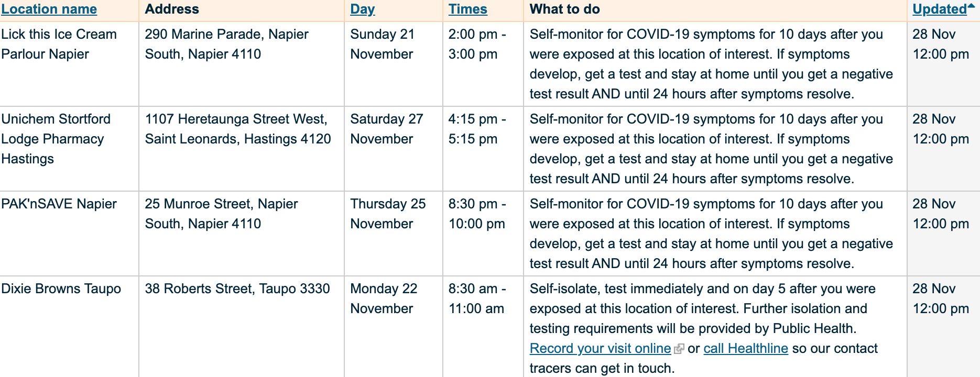This screenshot has width=980, height=377.
Task: Select Lick this Ice Cream Parlour Napier cell
Action: click(69, 64)
